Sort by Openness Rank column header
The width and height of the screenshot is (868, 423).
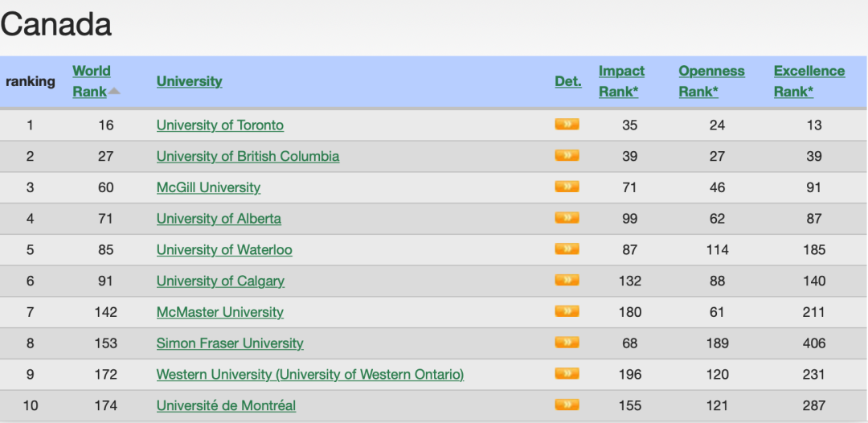pyautogui.click(x=712, y=81)
